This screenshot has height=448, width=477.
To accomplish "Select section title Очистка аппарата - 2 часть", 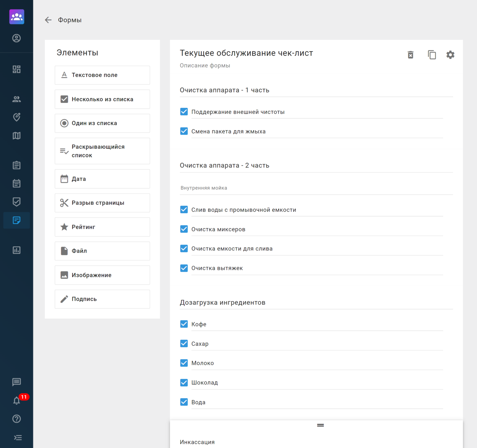I will point(225,166).
